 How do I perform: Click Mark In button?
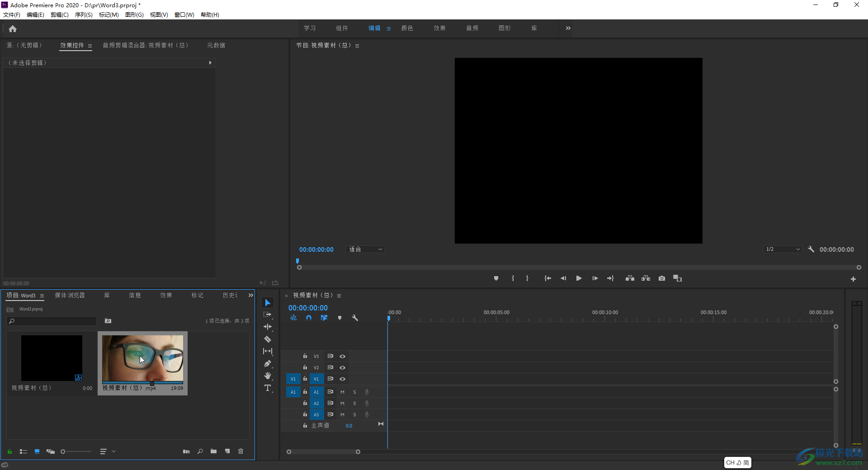coord(513,278)
